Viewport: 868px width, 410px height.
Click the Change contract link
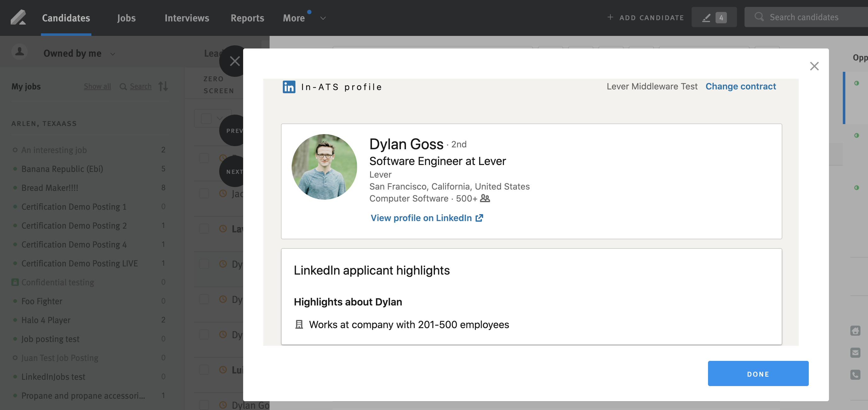pyautogui.click(x=740, y=86)
